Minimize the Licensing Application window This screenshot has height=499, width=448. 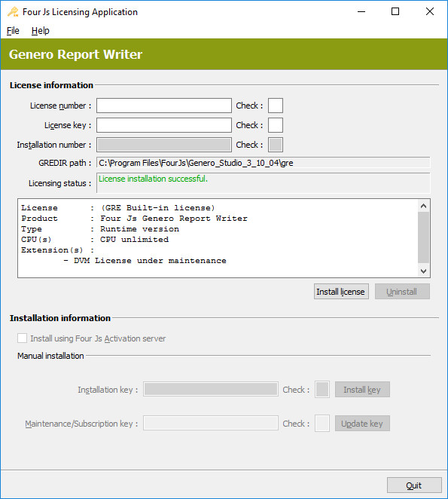click(x=361, y=12)
